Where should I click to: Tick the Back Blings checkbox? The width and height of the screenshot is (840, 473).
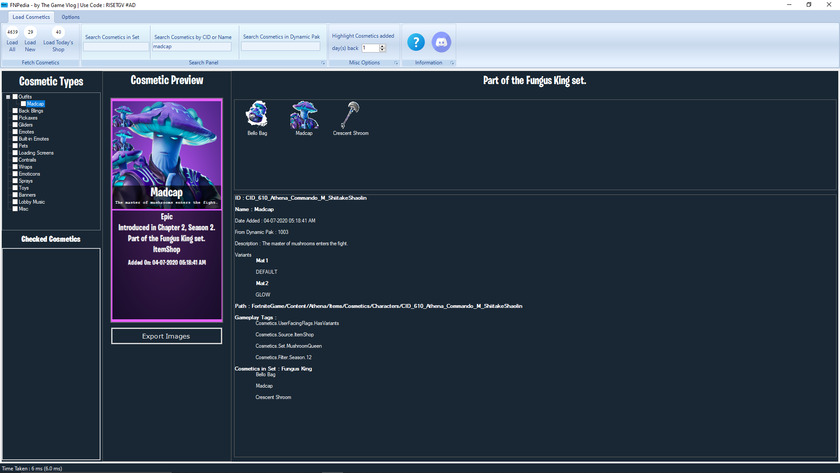click(15, 111)
